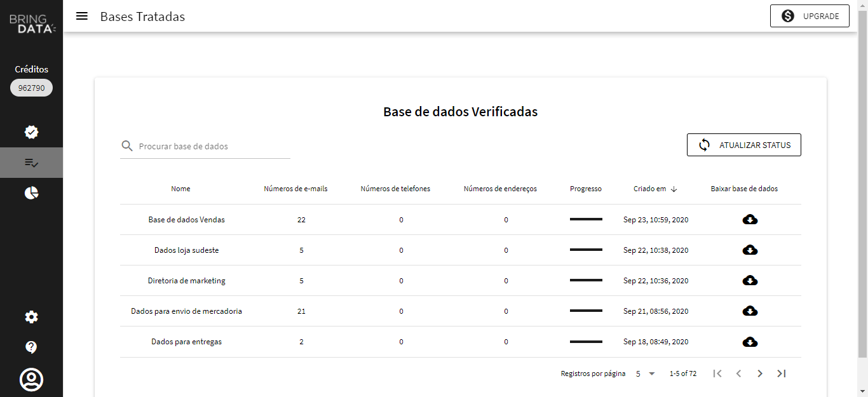The image size is (868, 397).
Task: Click the Bases Tratadas page title
Action: tap(142, 17)
